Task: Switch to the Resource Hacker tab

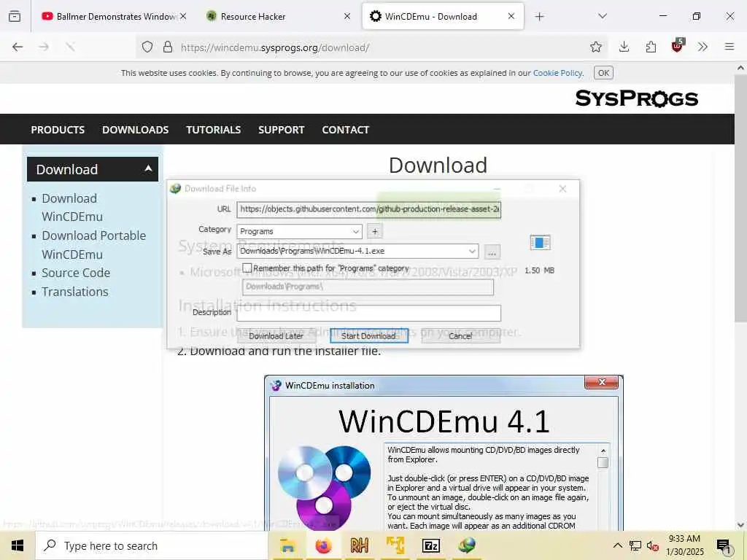Action: [276, 16]
